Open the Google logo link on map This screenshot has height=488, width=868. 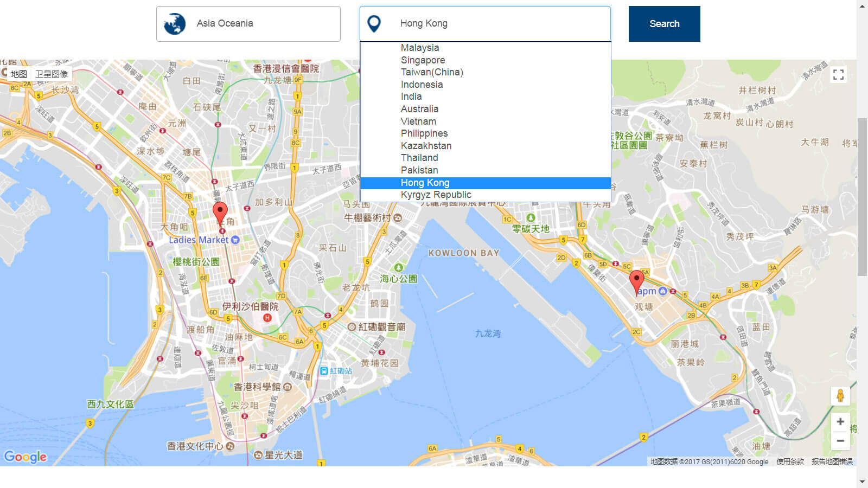[25, 457]
